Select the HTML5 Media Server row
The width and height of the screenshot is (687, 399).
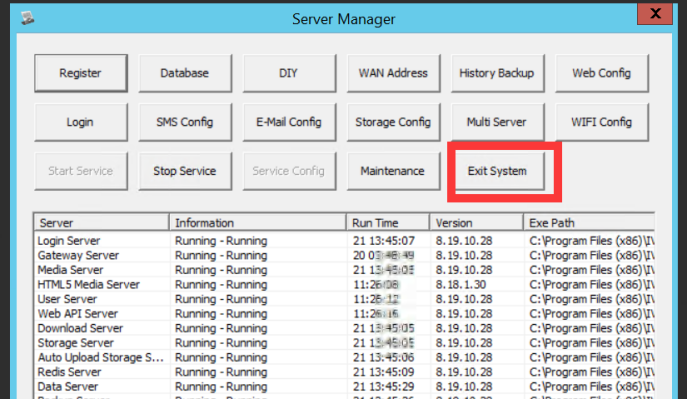(x=344, y=285)
